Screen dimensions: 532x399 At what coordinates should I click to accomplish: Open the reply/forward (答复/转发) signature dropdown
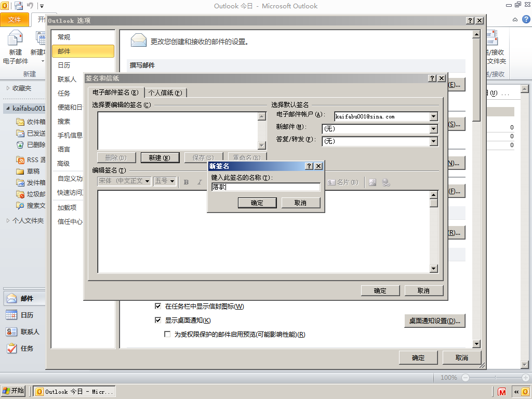(433, 141)
